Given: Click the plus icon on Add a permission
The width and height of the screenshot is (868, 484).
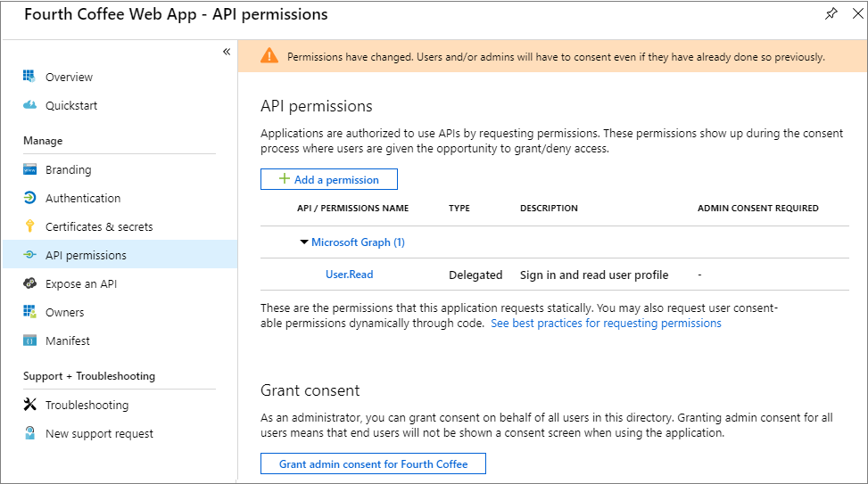Looking at the screenshot, I should tap(284, 178).
